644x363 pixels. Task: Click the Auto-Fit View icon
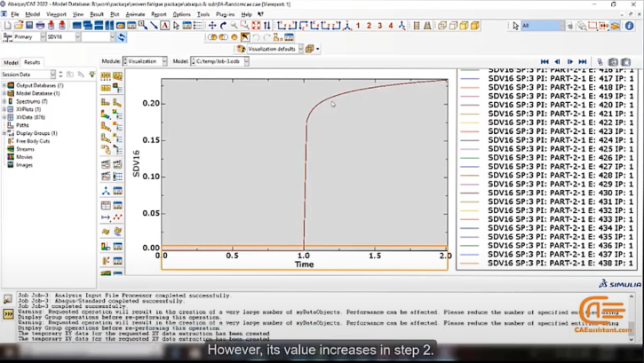(x=256, y=26)
